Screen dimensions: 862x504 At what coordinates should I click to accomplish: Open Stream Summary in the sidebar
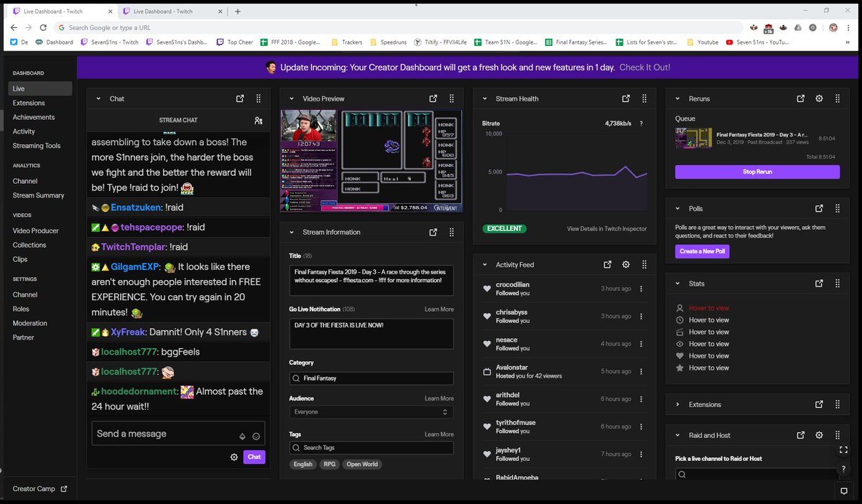pos(40,195)
